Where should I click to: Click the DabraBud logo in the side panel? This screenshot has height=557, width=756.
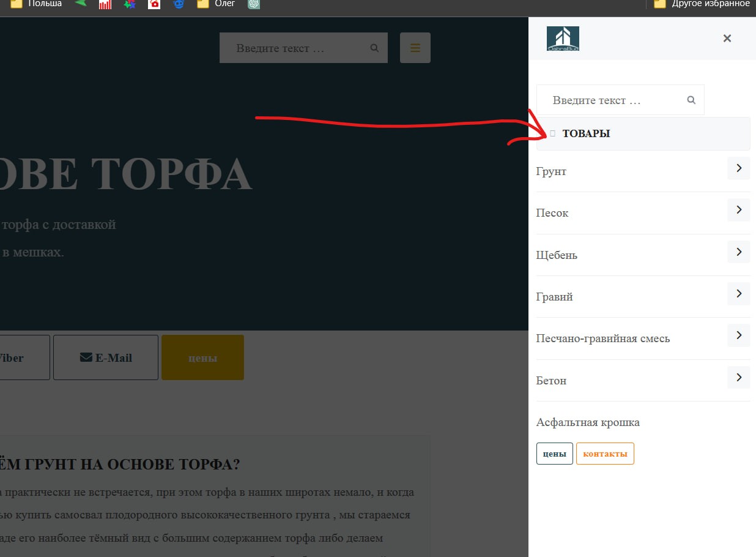coord(563,39)
